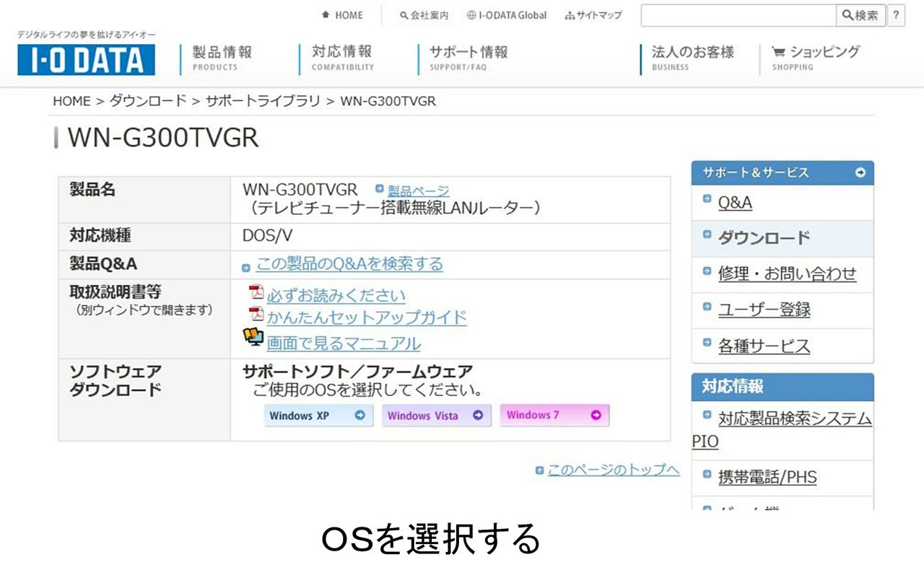Click the PDF icon for 必ずお読みください
The width and height of the screenshot is (924, 570).
256,292
